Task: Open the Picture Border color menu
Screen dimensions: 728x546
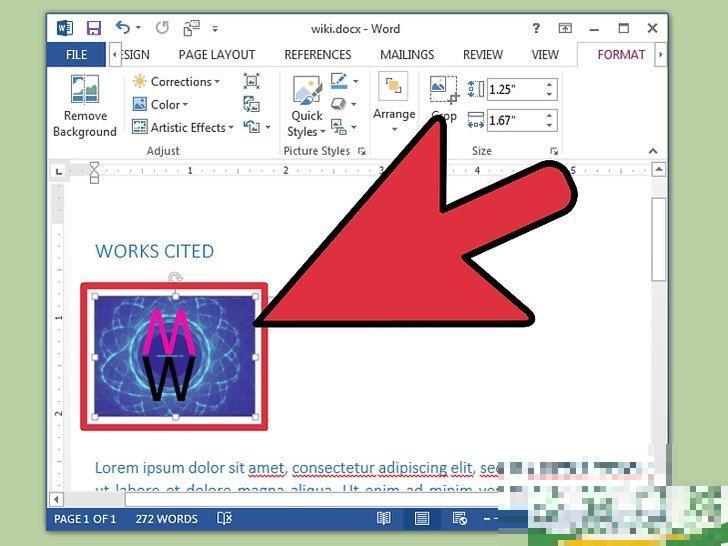Action: click(x=342, y=81)
